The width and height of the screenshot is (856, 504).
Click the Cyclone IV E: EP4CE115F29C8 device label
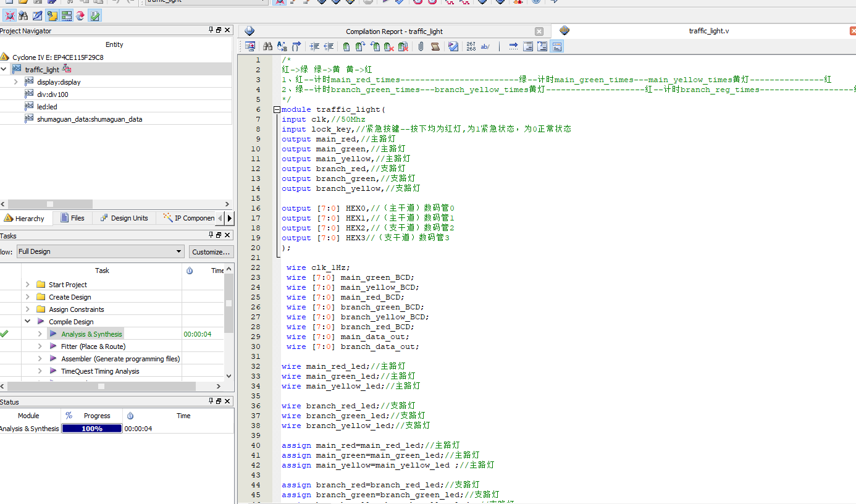[57, 57]
